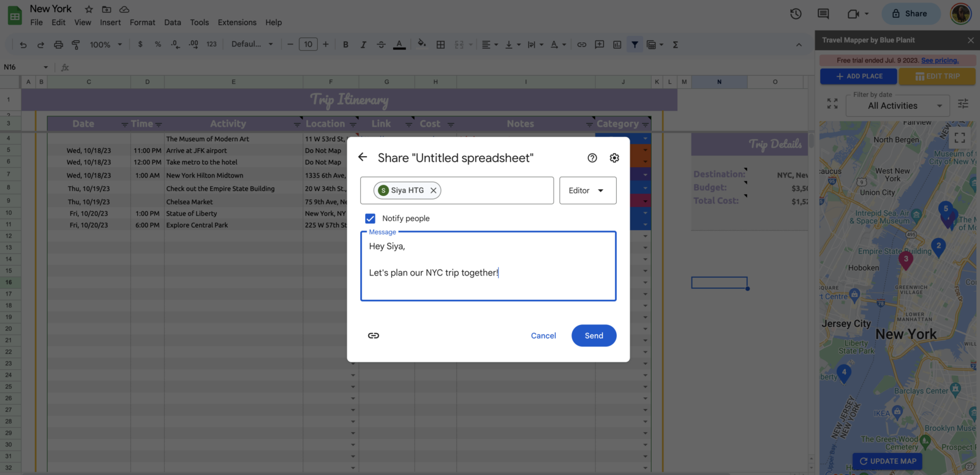
Task: Open the Edit menu
Action: (x=58, y=23)
